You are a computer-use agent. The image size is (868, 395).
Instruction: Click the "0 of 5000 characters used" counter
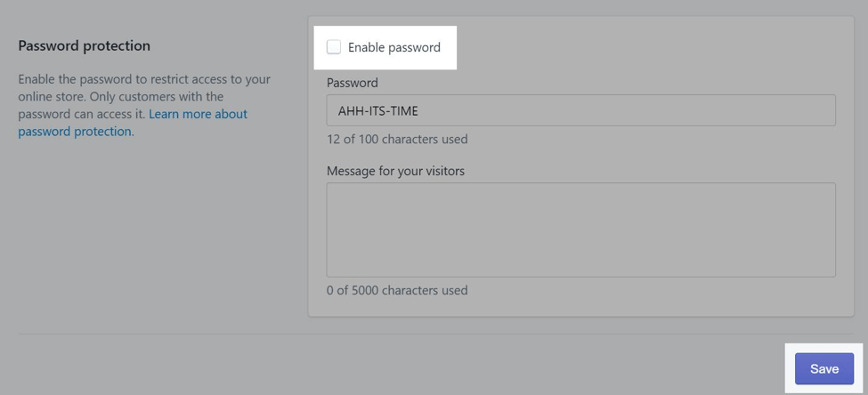coord(397,290)
